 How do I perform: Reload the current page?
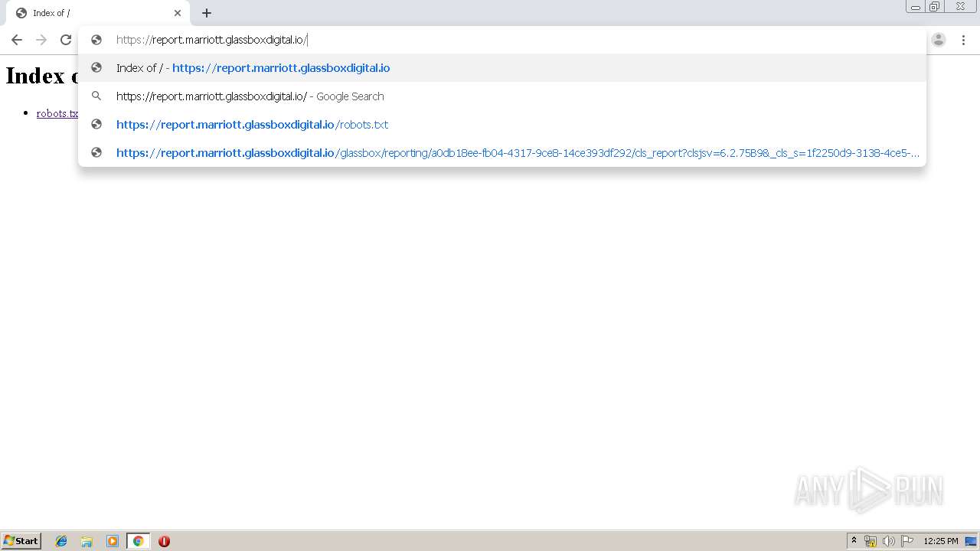click(x=66, y=40)
